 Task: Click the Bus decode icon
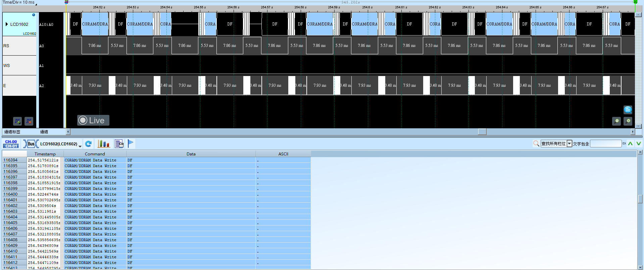coord(31,144)
